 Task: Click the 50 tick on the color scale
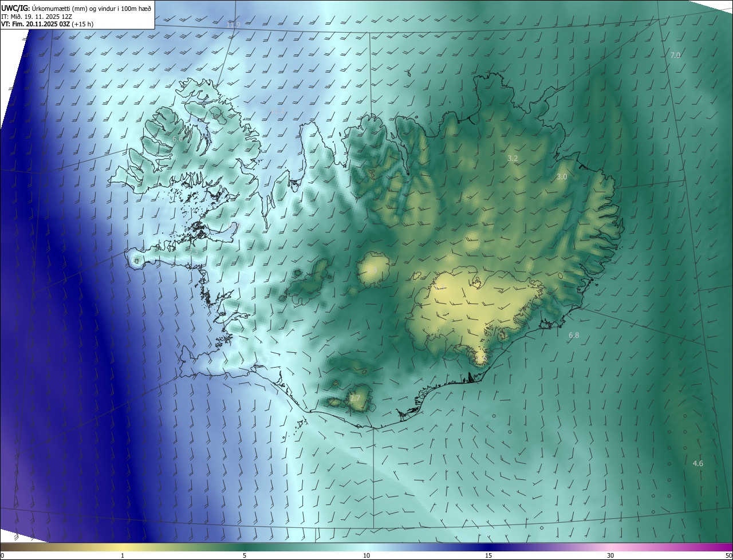coord(728,555)
